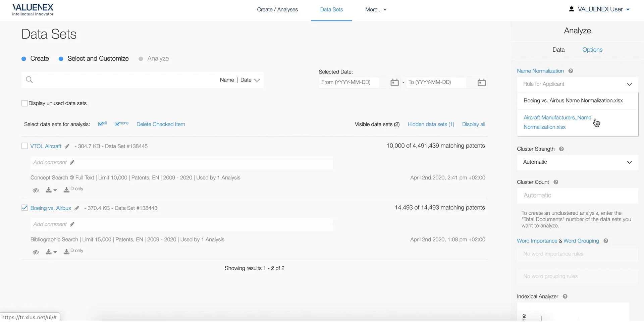Click the From (YYYY-MM-DD) date field
The height and width of the screenshot is (322, 644).
(x=349, y=83)
